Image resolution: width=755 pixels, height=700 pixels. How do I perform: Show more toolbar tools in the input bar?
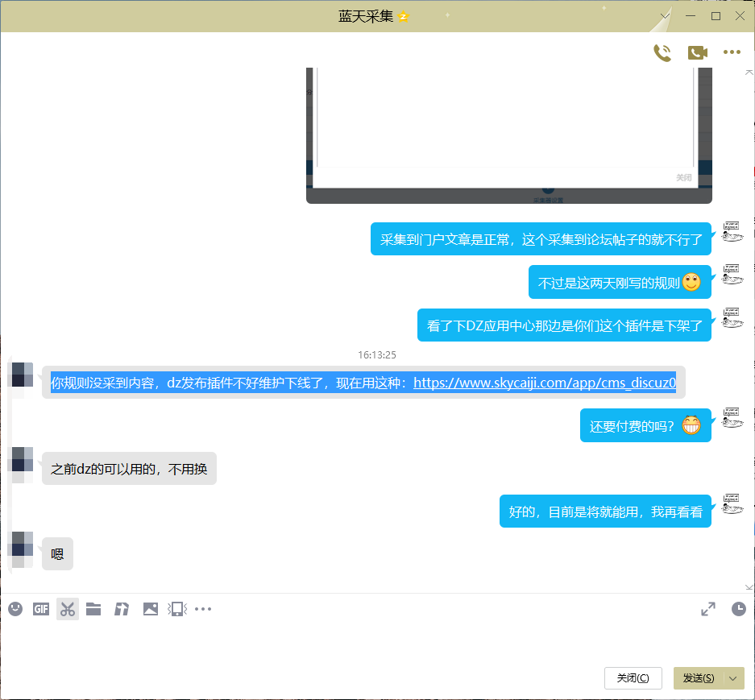click(203, 609)
